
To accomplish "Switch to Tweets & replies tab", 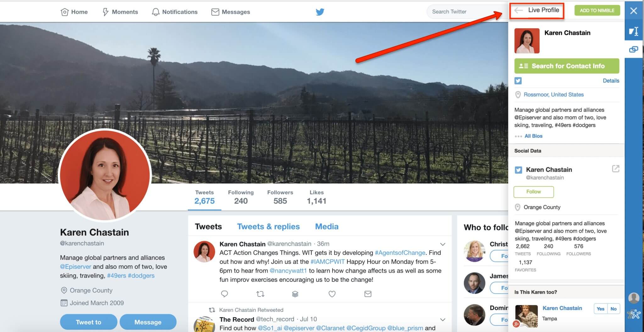I will 268,227.
